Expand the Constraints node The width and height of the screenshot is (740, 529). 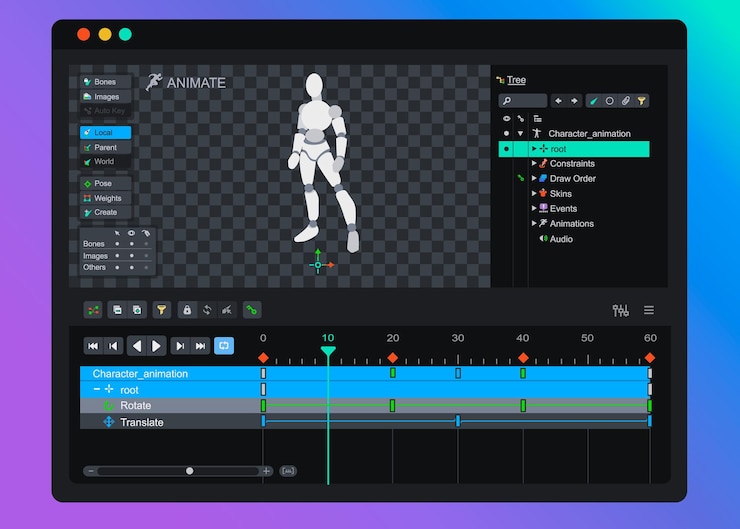tap(534, 163)
